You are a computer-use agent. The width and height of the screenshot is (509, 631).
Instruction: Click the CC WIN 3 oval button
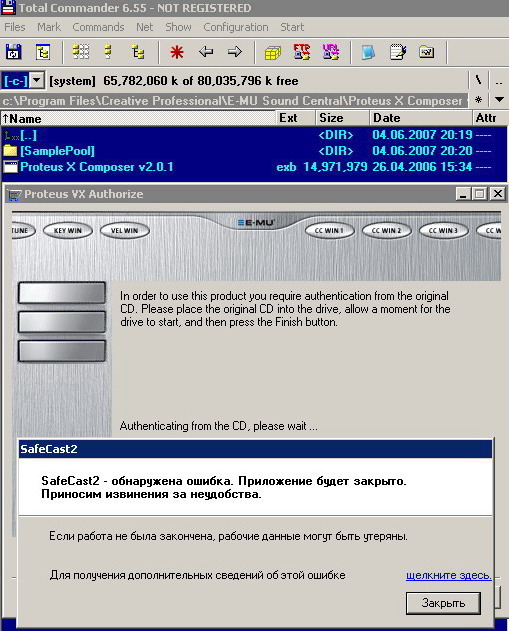[444, 231]
